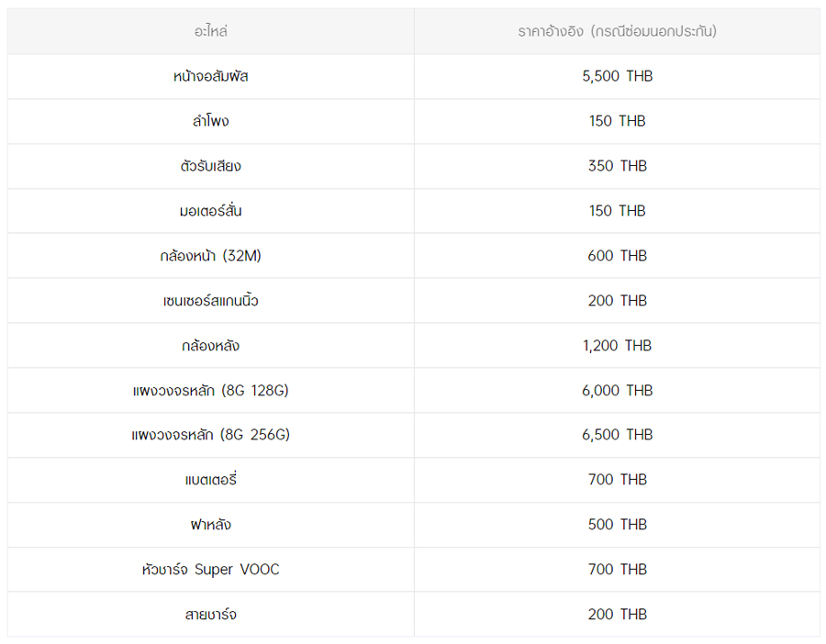Select the ลำโพง part cell
Viewport: 826px width, 644px height.
[x=210, y=121]
